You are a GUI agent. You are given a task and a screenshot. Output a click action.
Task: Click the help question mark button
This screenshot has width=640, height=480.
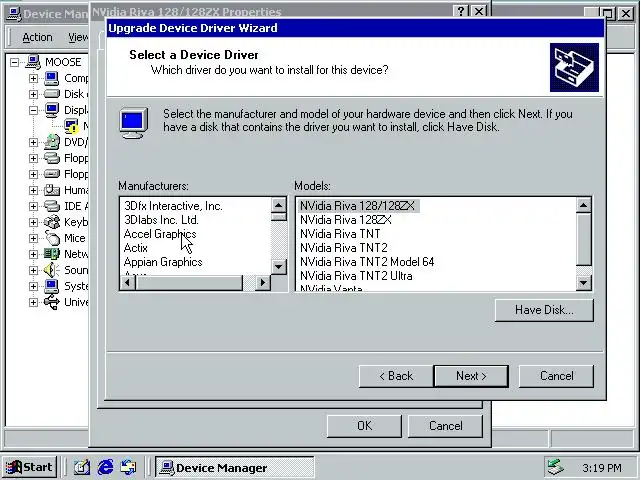coord(461,11)
